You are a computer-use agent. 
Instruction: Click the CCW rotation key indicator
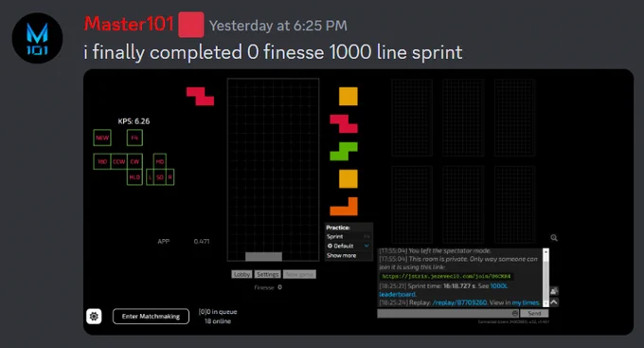pos(118,161)
